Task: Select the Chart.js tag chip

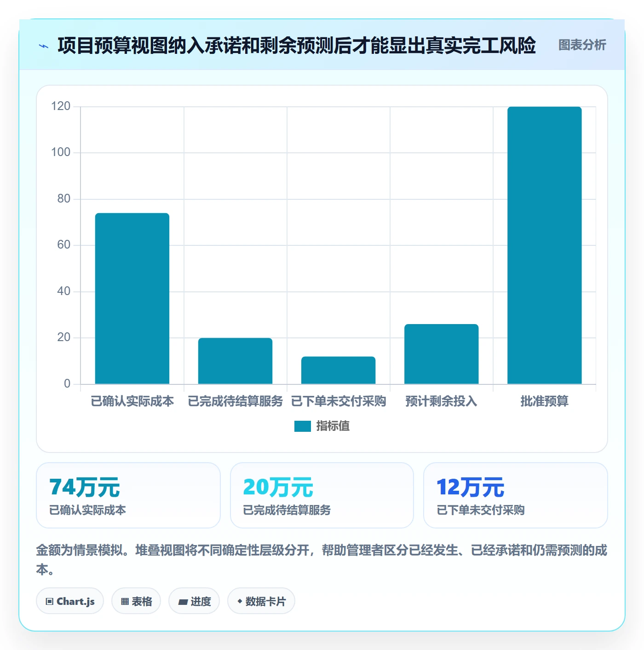Action: click(70, 601)
